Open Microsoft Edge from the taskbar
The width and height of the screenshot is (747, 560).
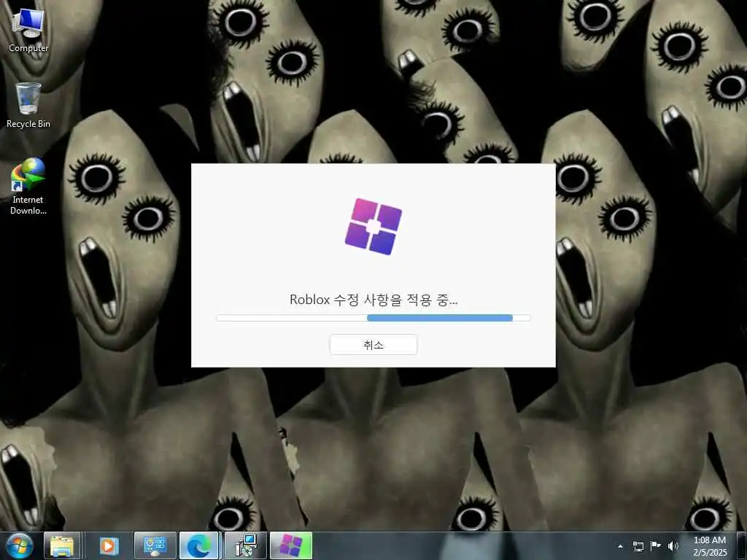click(x=199, y=545)
